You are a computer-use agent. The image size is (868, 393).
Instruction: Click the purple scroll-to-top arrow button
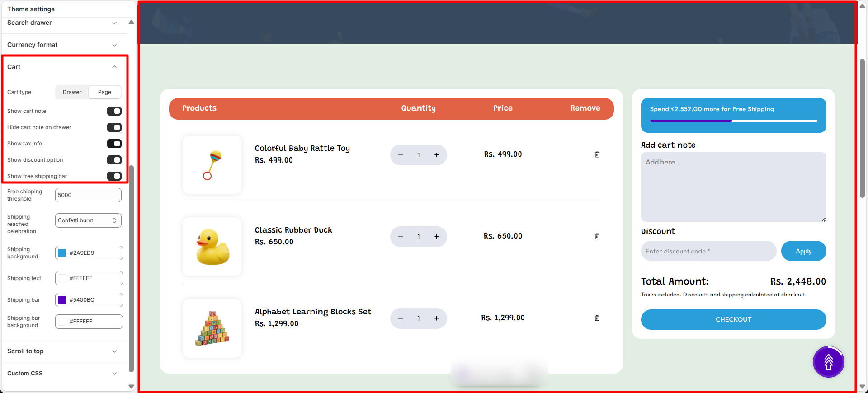pos(828,361)
